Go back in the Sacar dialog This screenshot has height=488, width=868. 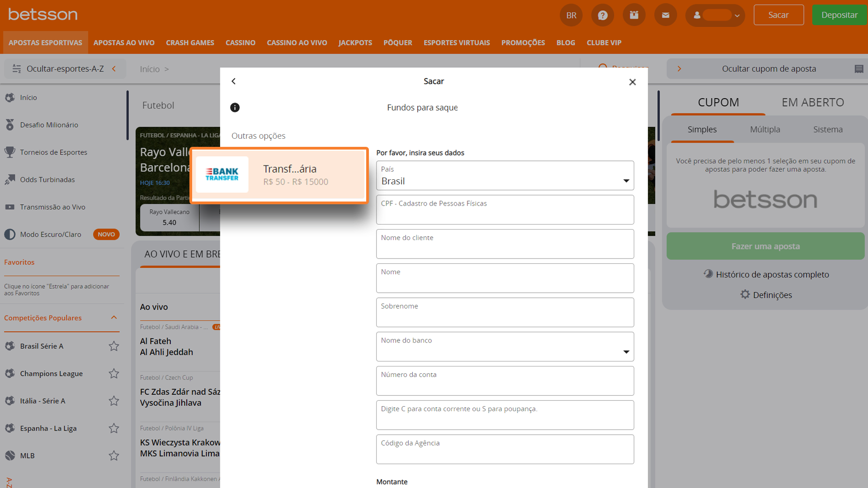coord(234,81)
